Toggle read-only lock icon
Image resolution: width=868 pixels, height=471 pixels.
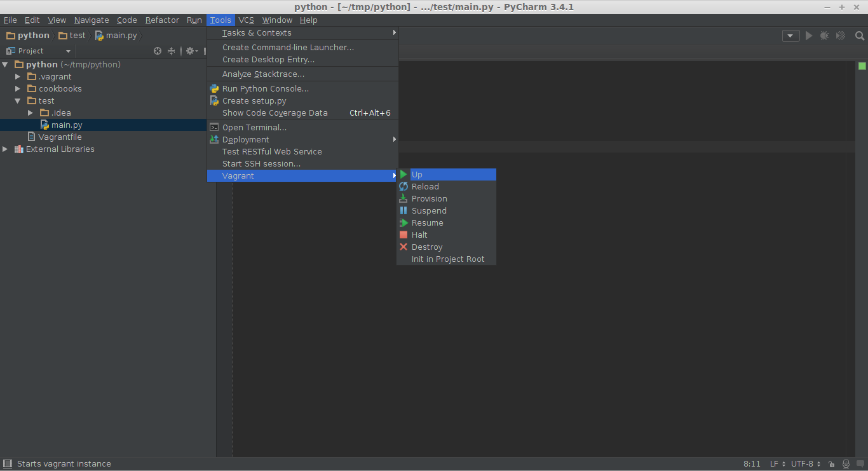click(832, 464)
